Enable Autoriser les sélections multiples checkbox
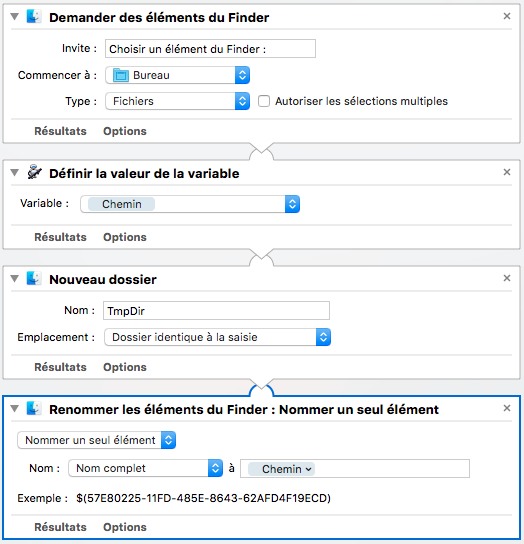Image resolution: width=524 pixels, height=544 pixels. pyautogui.click(x=264, y=101)
